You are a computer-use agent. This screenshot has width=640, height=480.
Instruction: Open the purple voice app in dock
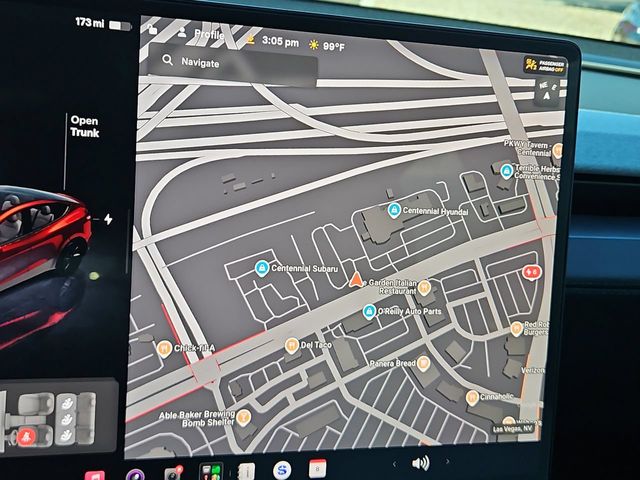[135, 475]
